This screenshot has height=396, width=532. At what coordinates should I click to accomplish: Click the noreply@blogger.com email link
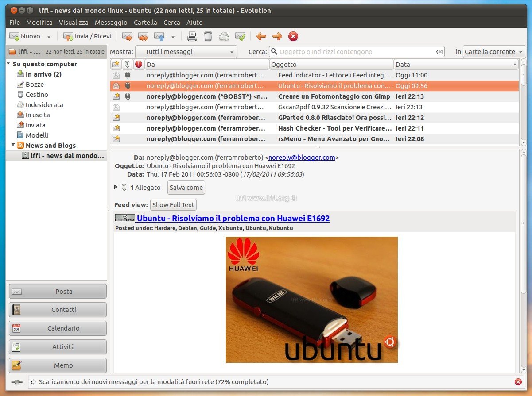tap(302, 158)
